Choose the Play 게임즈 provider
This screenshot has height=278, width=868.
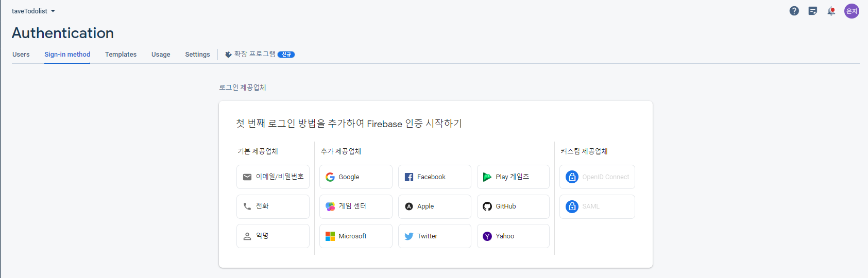513,177
